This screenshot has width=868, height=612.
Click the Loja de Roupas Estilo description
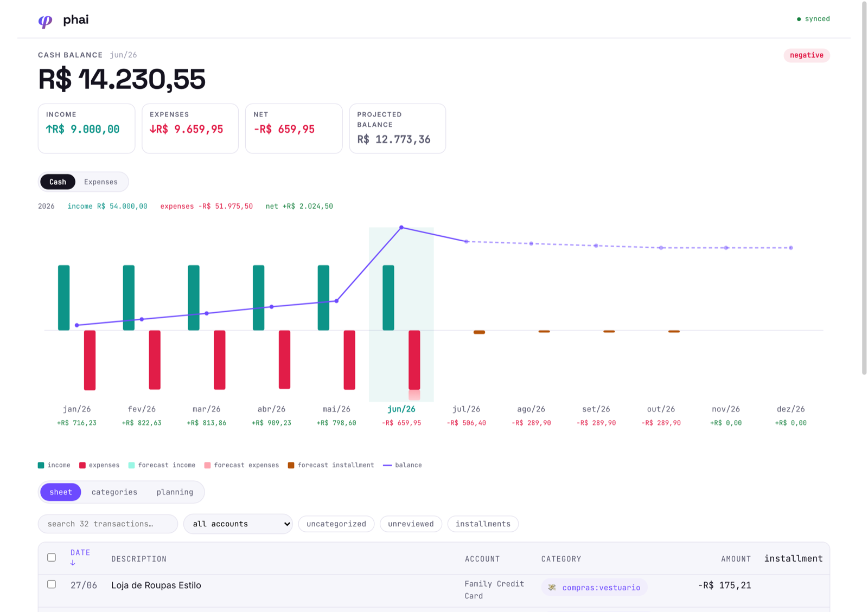click(156, 585)
